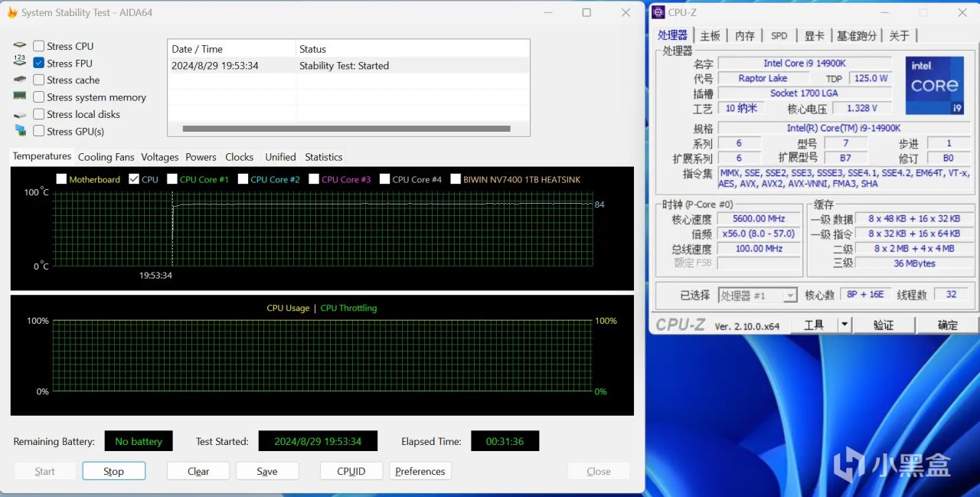Uncheck the Stress FPU checkbox
Screen dimensions: 980x497
38,63
